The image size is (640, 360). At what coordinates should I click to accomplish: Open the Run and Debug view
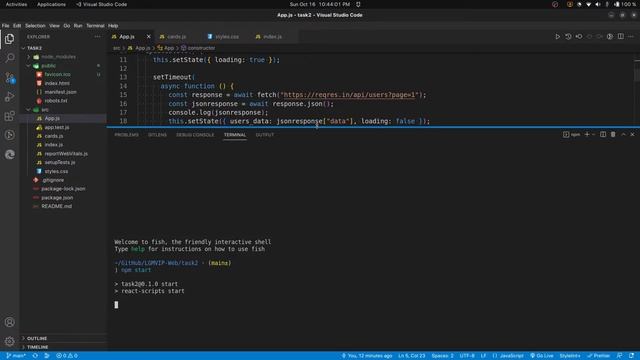coord(9,97)
